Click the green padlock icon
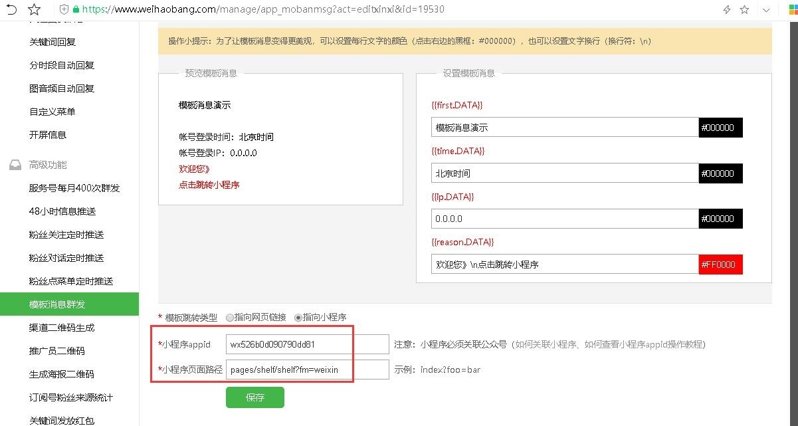 coord(76,9)
